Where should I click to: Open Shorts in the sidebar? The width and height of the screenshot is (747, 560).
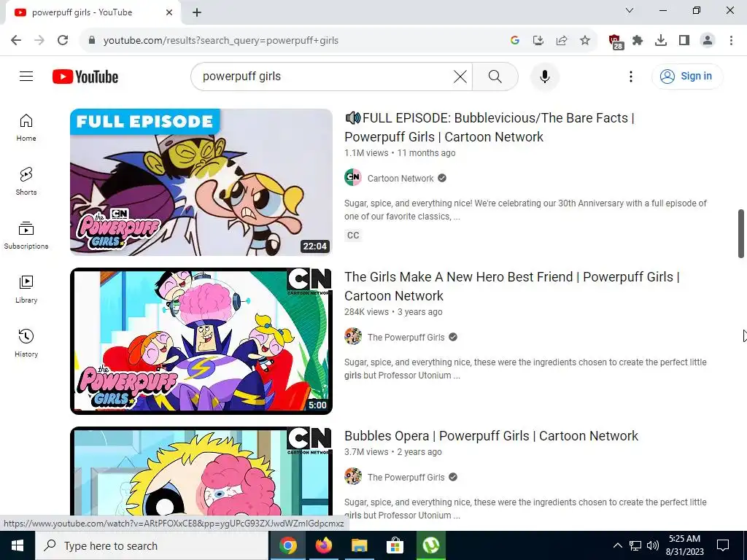[26, 182]
